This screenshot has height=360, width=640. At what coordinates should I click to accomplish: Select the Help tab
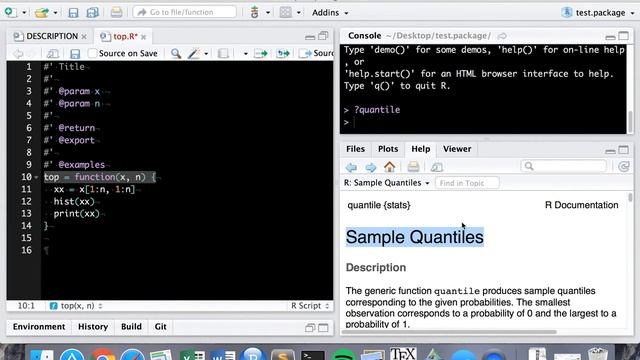[420, 149]
